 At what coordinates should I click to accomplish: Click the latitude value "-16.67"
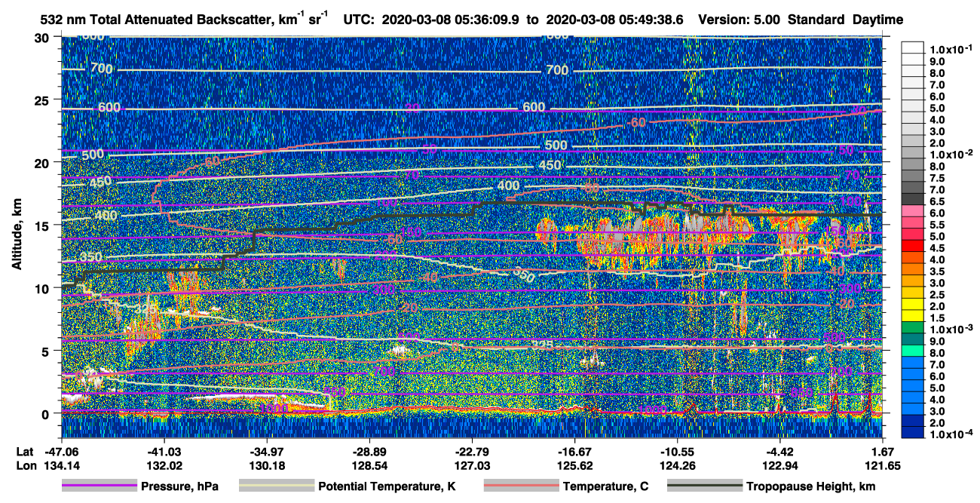coord(574,451)
